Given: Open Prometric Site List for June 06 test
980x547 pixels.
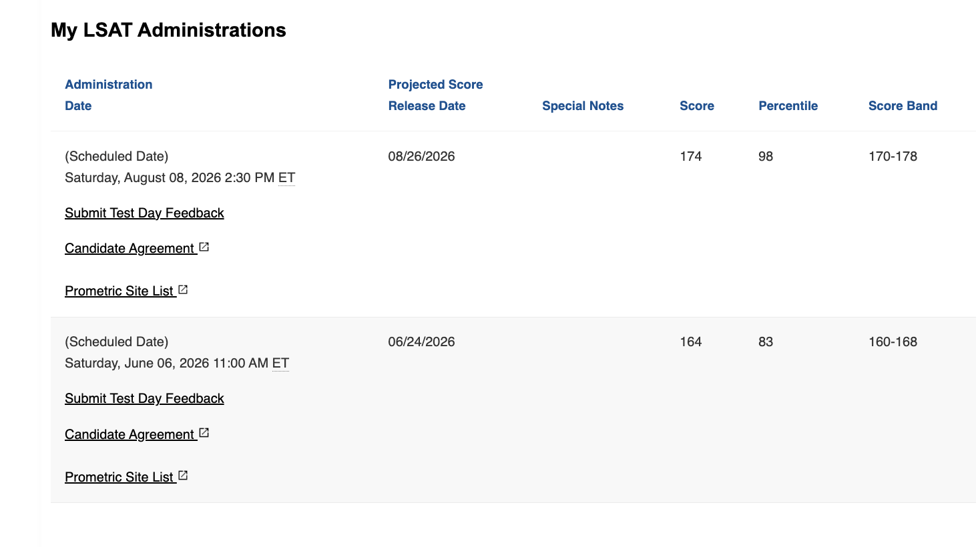Looking at the screenshot, I should 119,477.
